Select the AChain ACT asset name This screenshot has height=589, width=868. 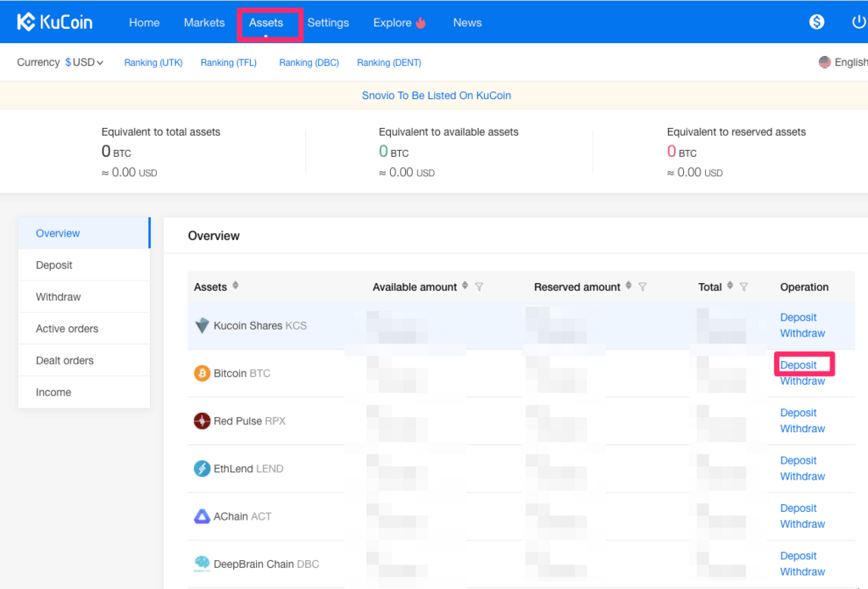click(242, 516)
